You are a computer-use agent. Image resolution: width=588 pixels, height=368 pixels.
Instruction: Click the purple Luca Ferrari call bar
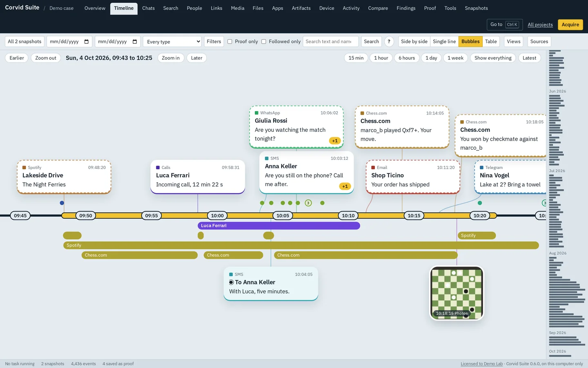(279, 226)
